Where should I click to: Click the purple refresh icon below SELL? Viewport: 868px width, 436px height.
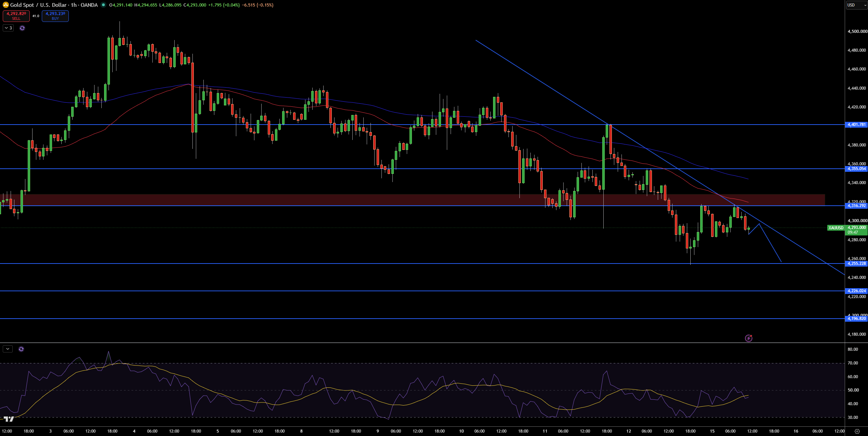(x=22, y=28)
